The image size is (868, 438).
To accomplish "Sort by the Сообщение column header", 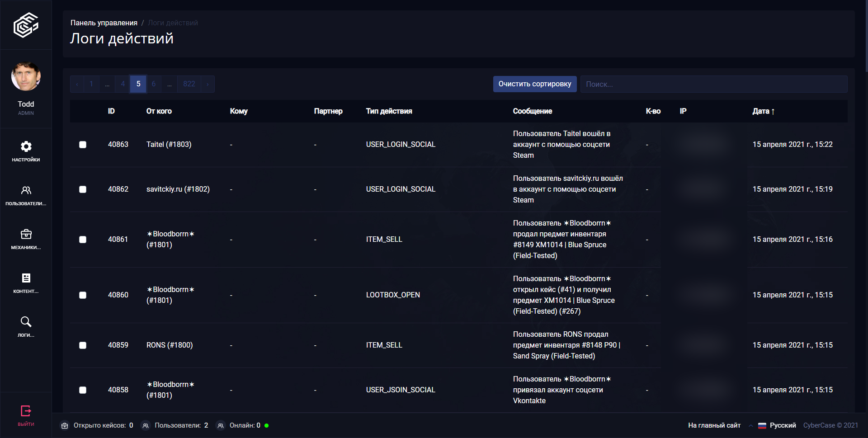I will (x=533, y=111).
